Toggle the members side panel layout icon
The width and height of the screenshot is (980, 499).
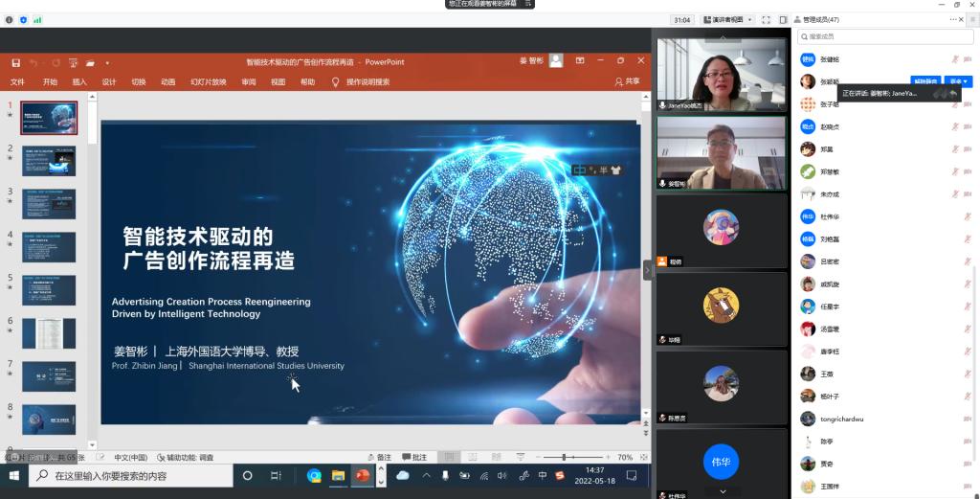(x=783, y=19)
